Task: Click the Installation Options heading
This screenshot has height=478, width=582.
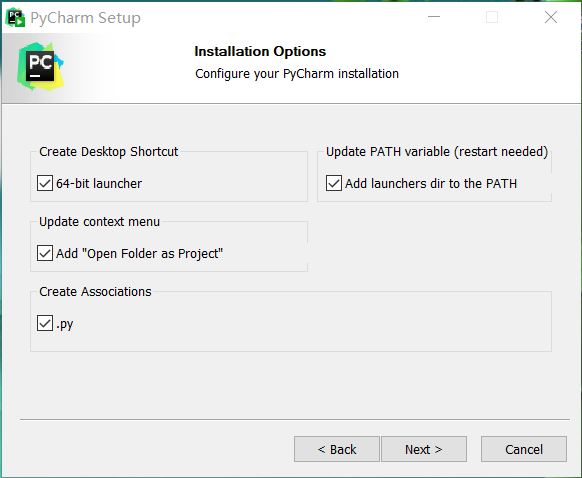Action: [260, 52]
